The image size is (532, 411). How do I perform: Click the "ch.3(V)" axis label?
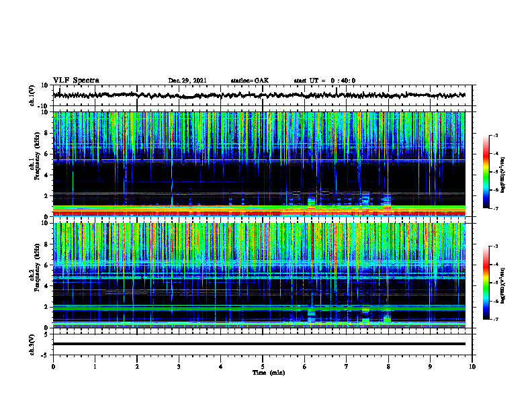pyautogui.click(x=32, y=345)
